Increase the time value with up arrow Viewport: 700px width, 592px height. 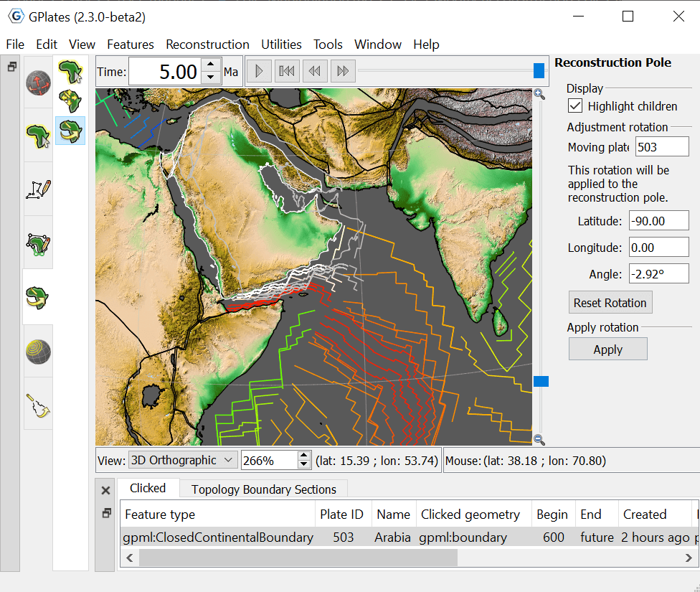pyautogui.click(x=210, y=65)
